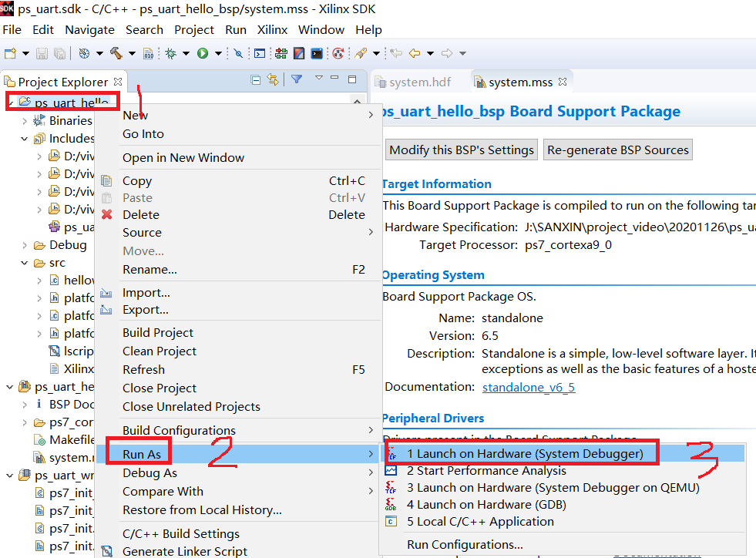Screen dimensions: 756x558
Task: Select Launch on Hardware (System Debugger)
Action: pos(524,453)
